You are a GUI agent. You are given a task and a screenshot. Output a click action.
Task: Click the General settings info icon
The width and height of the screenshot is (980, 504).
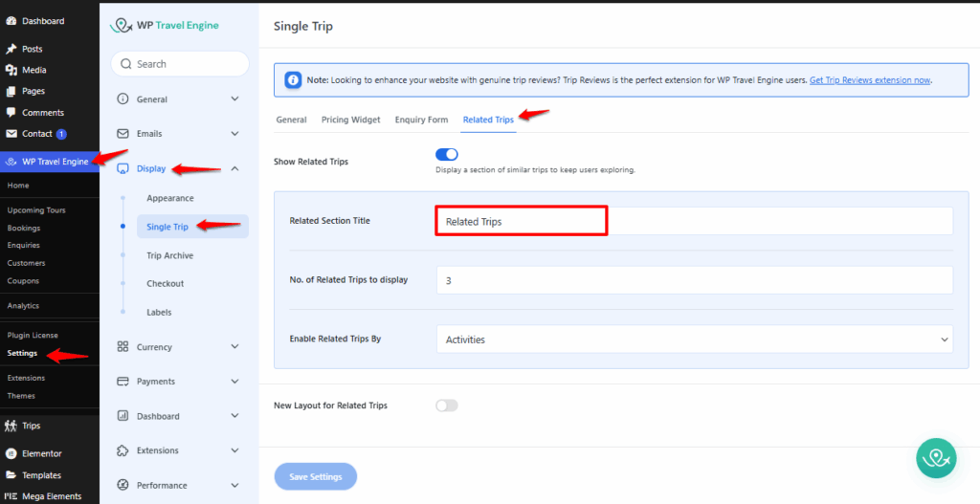coord(122,99)
